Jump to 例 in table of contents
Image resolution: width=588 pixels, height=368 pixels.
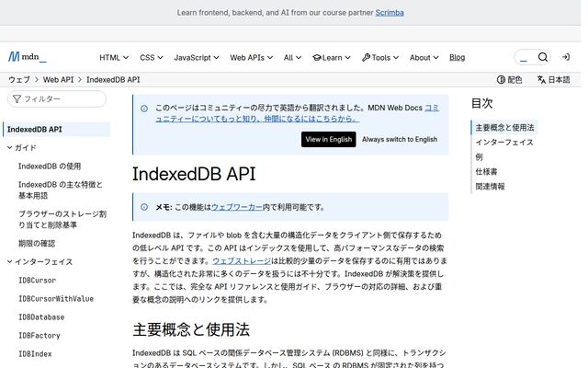pos(479,157)
